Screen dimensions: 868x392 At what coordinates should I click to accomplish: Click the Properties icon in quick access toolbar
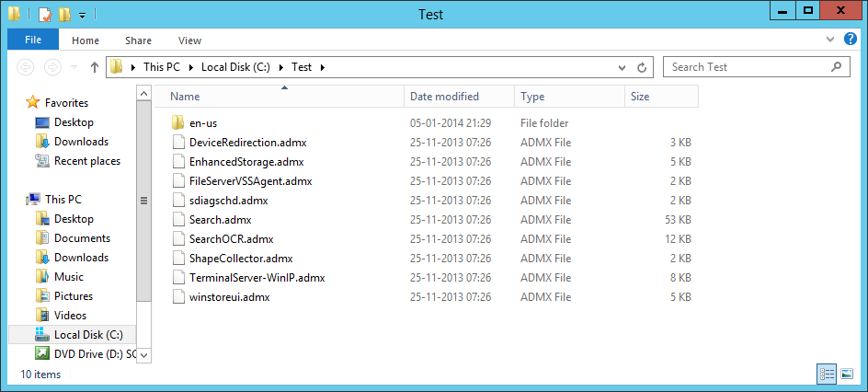(43, 14)
